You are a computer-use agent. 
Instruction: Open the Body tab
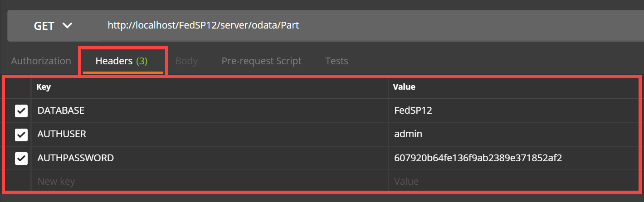(186, 61)
